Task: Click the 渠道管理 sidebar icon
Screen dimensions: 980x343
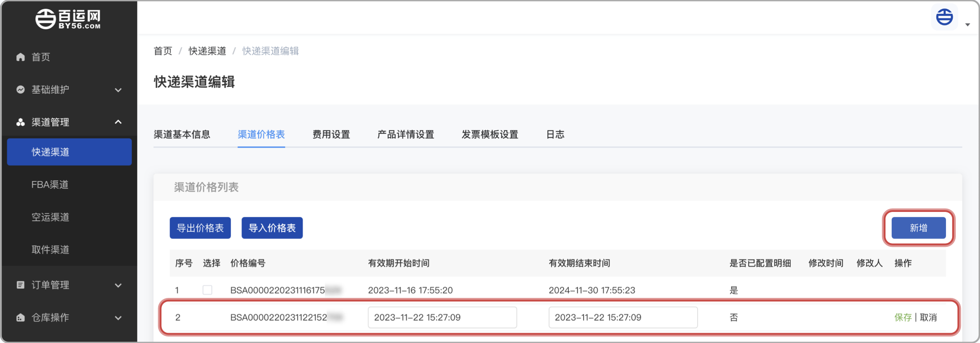Action: [x=20, y=122]
